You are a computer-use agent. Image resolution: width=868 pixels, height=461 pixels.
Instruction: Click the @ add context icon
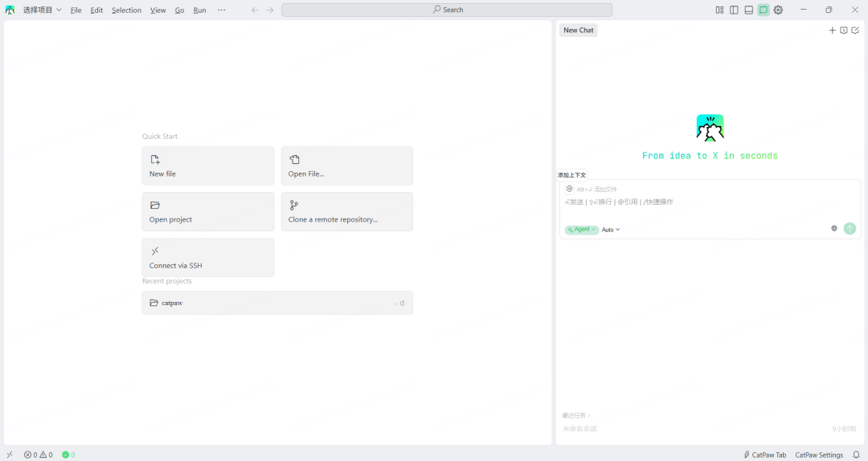tap(569, 190)
